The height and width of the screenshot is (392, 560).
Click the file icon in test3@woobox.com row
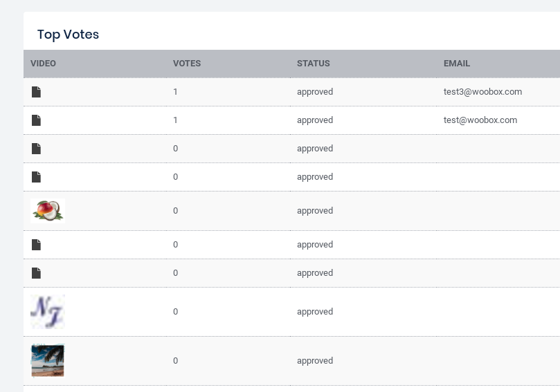tap(36, 92)
